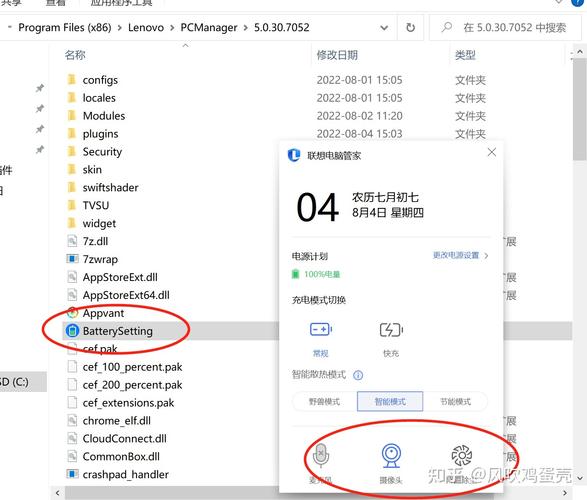Go to PCManager breadcrumb
This screenshot has width=587, height=500.
pos(209,28)
